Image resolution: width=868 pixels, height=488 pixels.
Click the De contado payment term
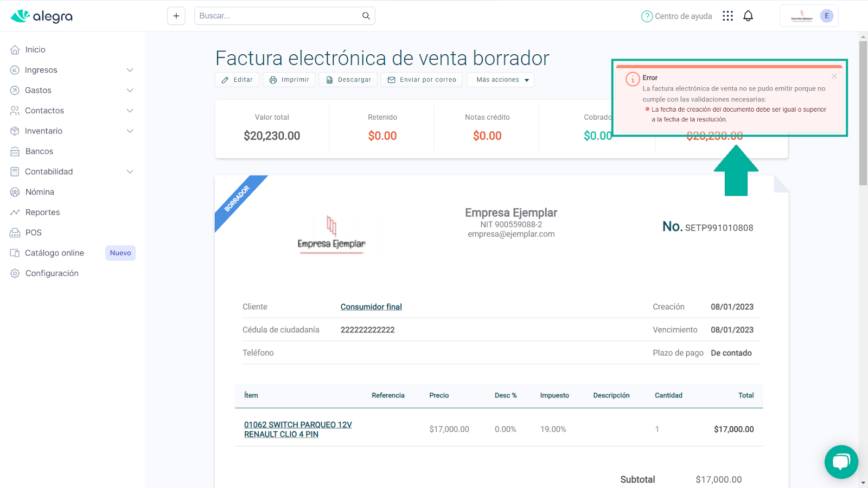point(731,353)
